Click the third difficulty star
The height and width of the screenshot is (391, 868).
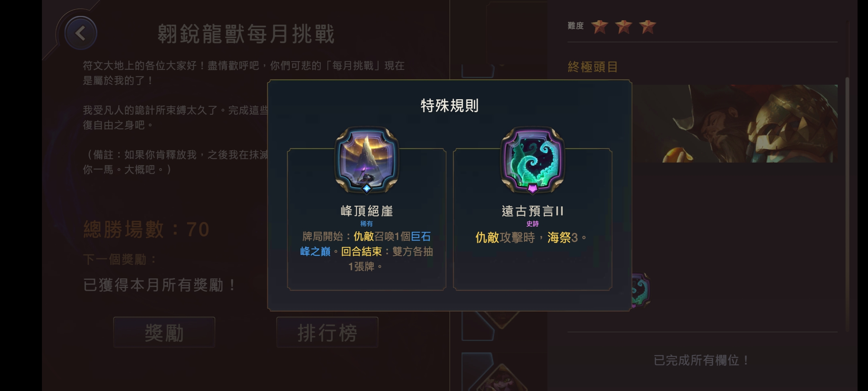click(x=647, y=26)
